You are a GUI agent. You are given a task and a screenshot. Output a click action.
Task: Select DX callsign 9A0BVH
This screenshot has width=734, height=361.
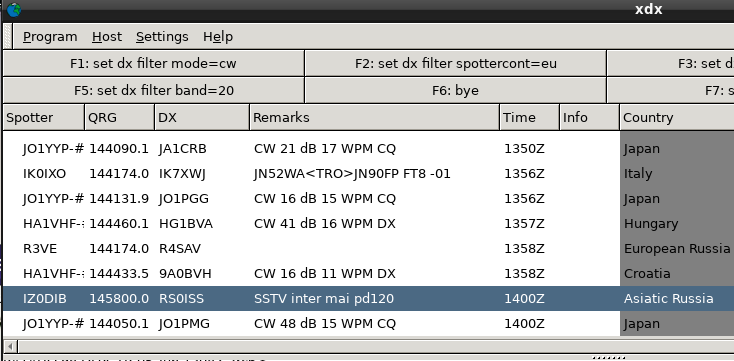185,274
